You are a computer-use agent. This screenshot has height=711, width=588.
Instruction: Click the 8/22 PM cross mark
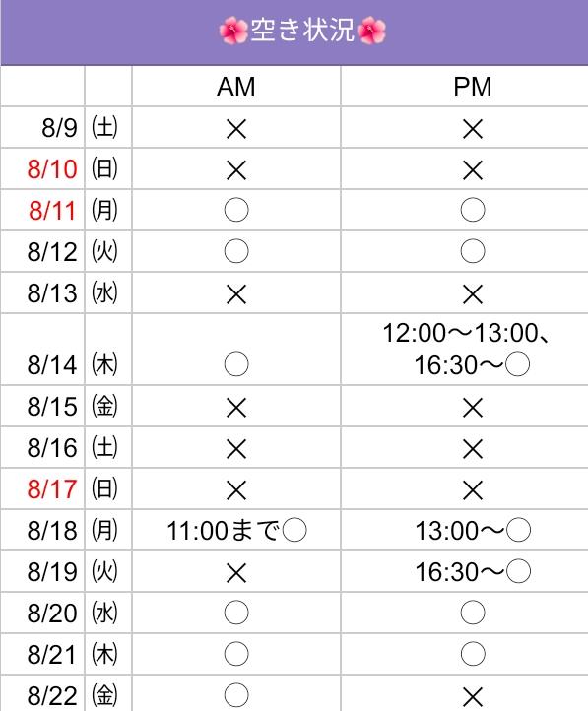pos(473,697)
